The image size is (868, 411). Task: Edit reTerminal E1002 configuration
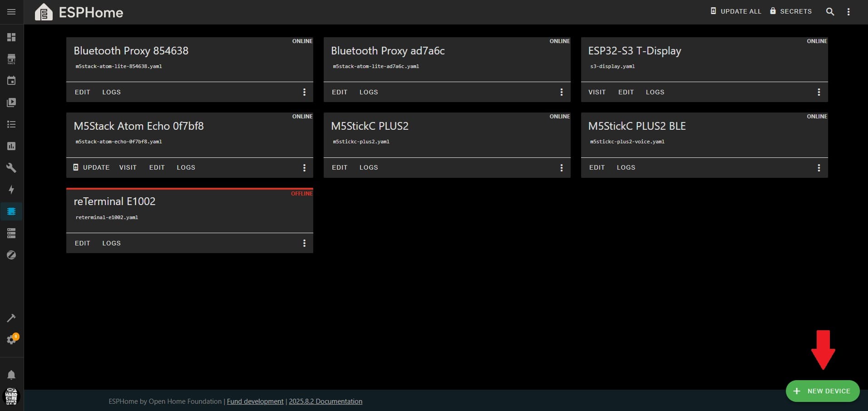pyautogui.click(x=83, y=243)
